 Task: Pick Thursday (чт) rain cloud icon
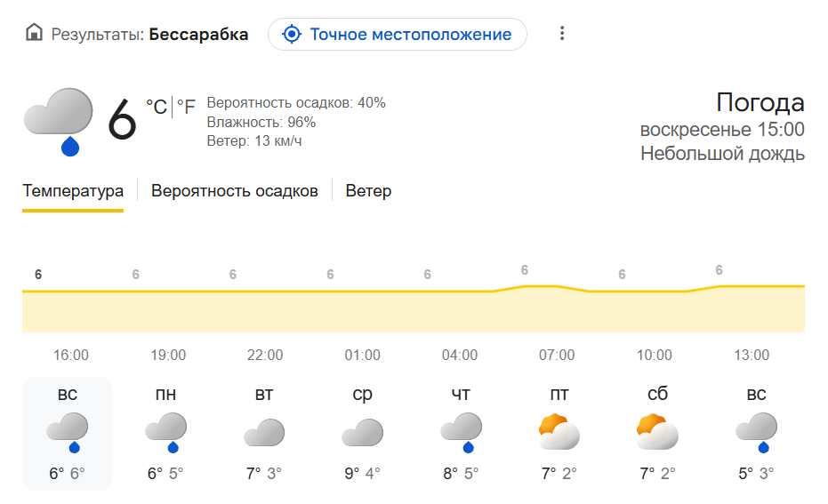461,433
